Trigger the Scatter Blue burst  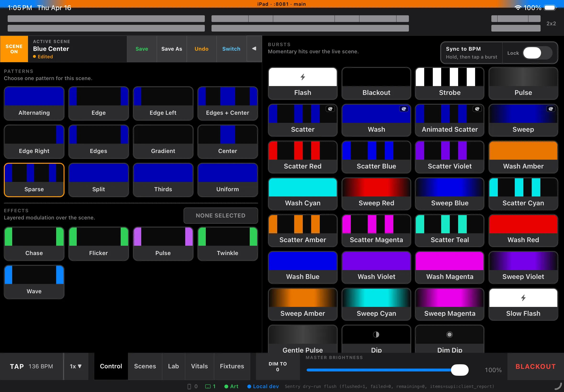coord(376,157)
